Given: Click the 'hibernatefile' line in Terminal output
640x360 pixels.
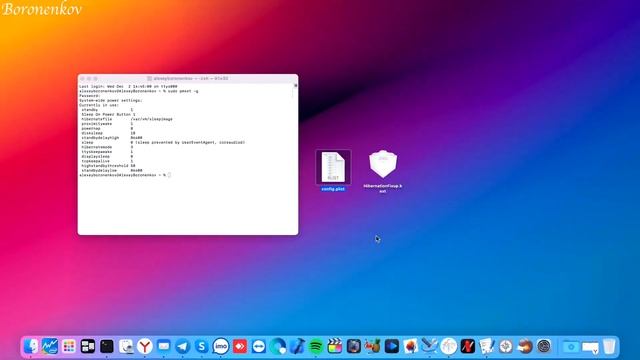Looking at the screenshot, I should tap(127, 119).
